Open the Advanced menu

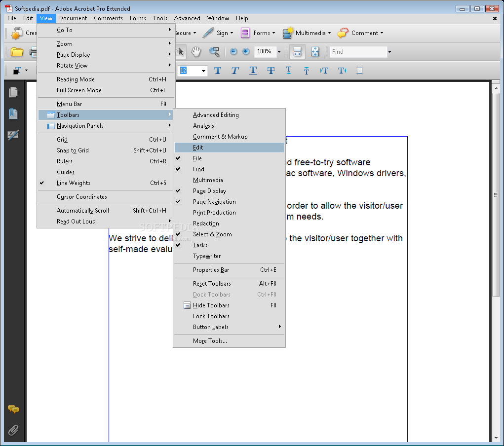[187, 18]
